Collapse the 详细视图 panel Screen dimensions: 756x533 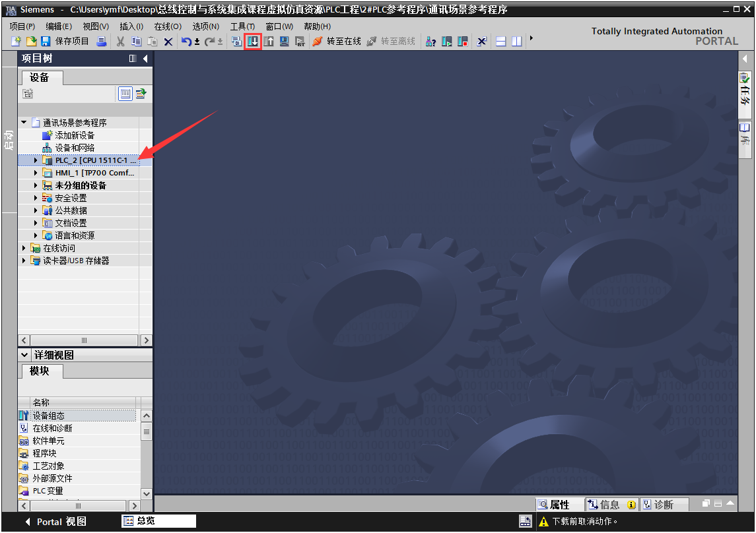24,355
